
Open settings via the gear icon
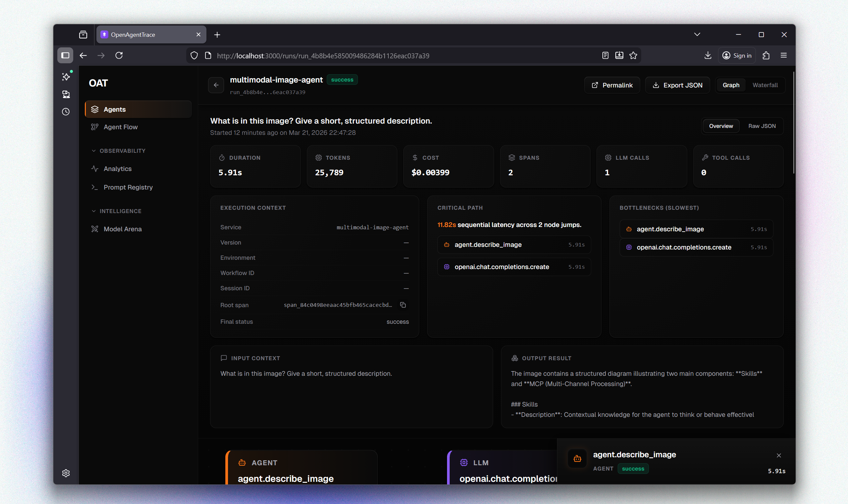tap(66, 473)
